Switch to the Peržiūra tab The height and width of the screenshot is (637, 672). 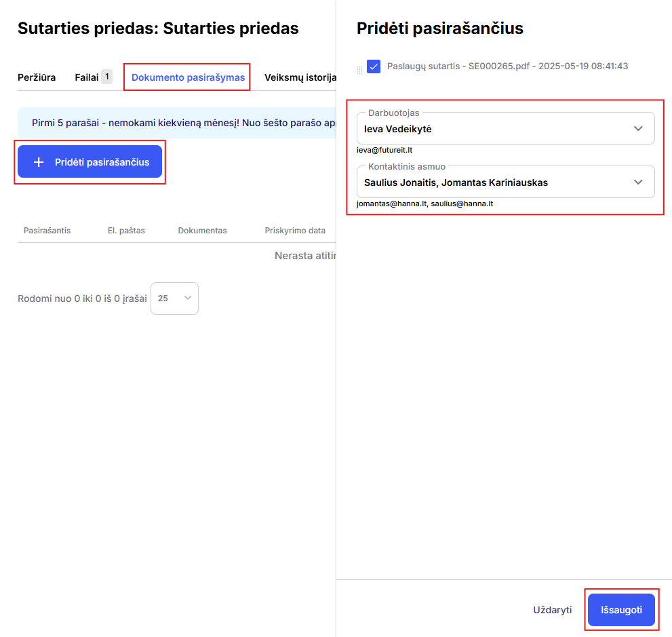(37, 77)
